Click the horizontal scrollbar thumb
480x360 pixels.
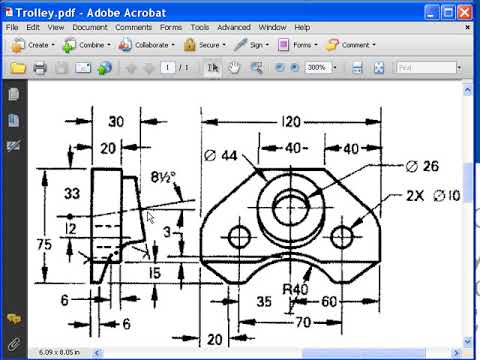pyautogui.click(x=364, y=352)
